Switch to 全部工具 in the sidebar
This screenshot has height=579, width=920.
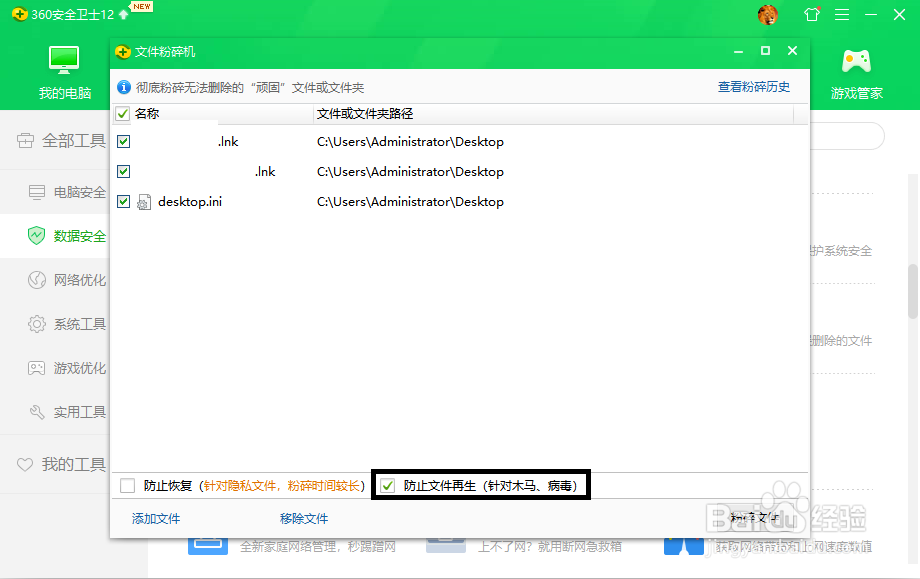[x=23, y=141]
